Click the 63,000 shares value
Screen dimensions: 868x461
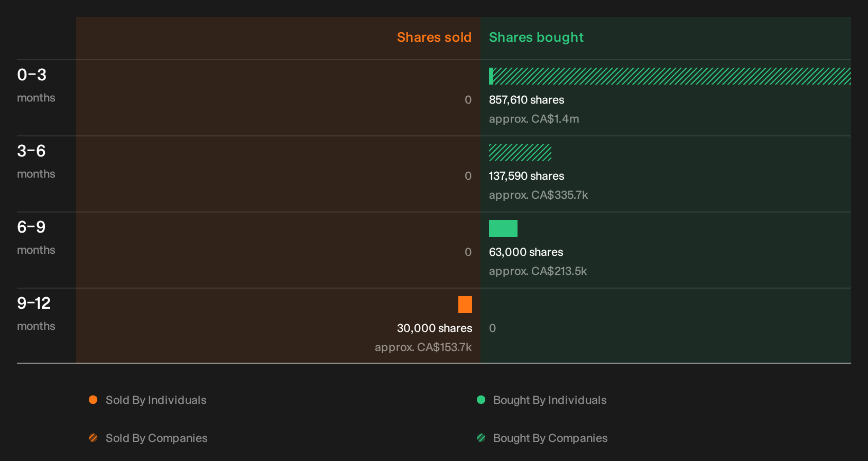(526, 252)
